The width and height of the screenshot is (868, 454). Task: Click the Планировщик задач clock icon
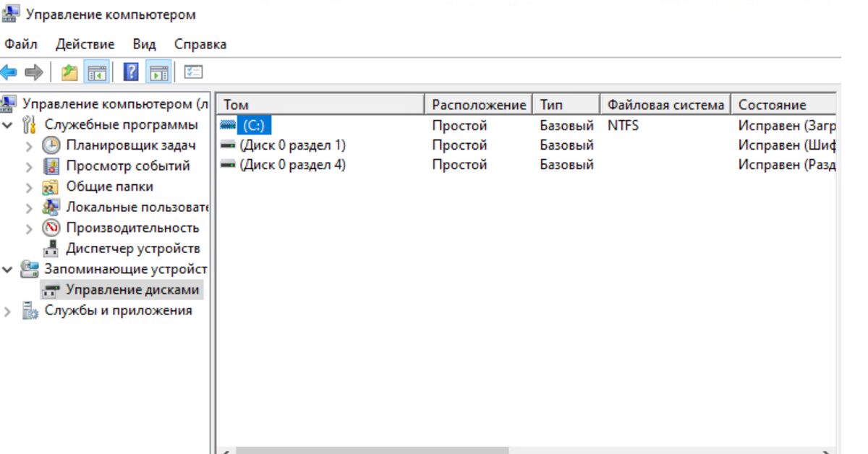pos(51,145)
